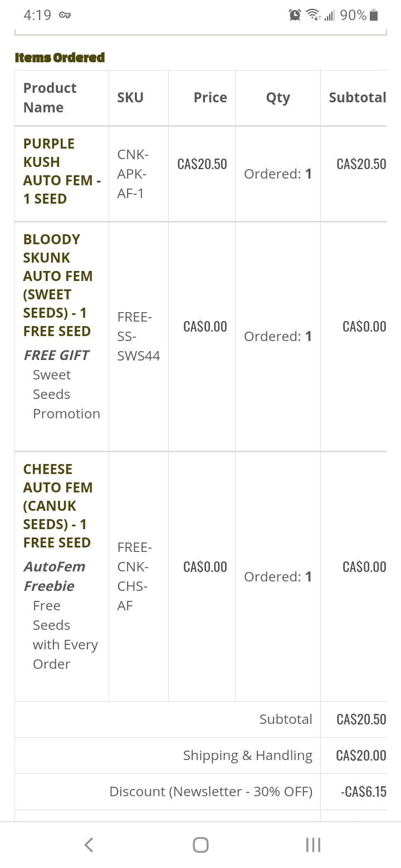Select the Qty column header
Viewport: 401px width, 868px height.
tap(278, 98)
